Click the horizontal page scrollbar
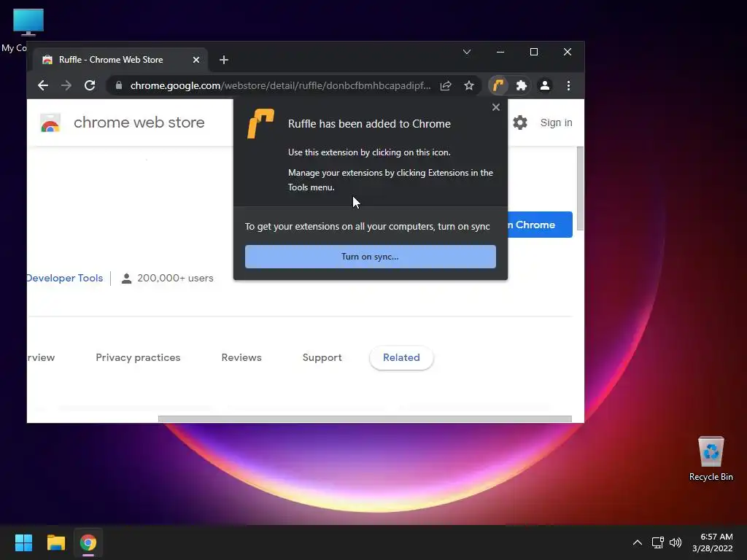747x560 pixels. 365,419
